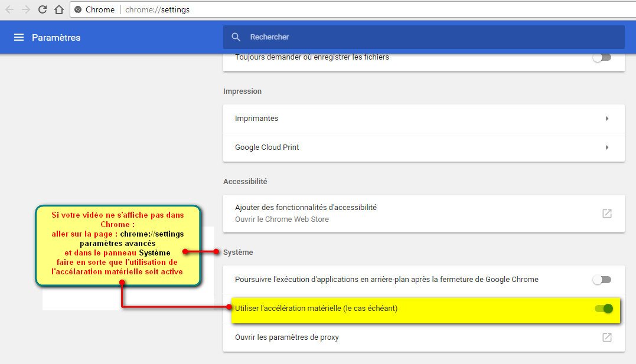The image size is (636, 364).
Task: Click the 'Accessibilité' section heading
Action: tap(245, 181)
